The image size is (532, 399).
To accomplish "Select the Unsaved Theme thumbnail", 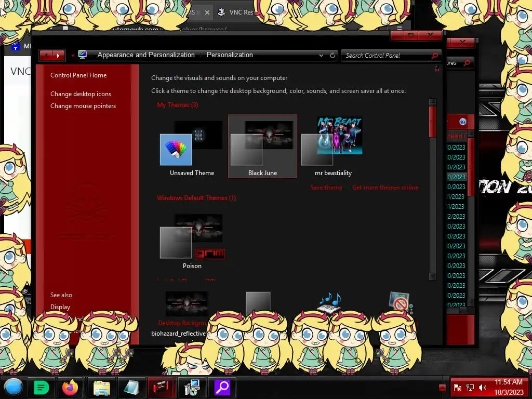I will click(192, 146).
